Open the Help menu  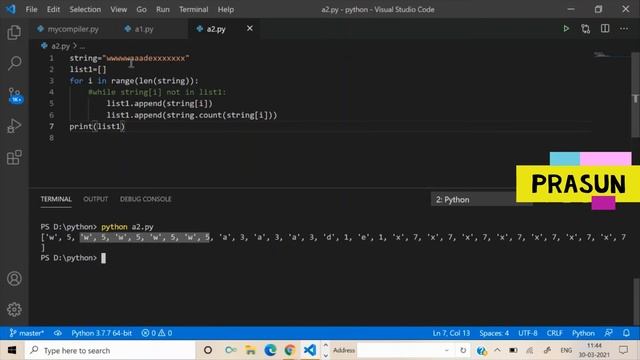coord(226,9)
